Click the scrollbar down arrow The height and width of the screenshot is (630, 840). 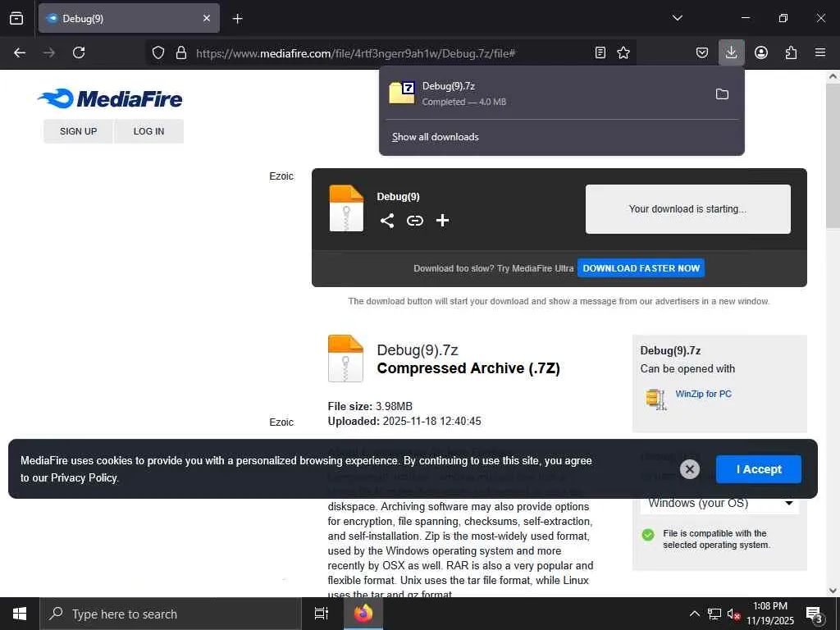pos(833,591)
